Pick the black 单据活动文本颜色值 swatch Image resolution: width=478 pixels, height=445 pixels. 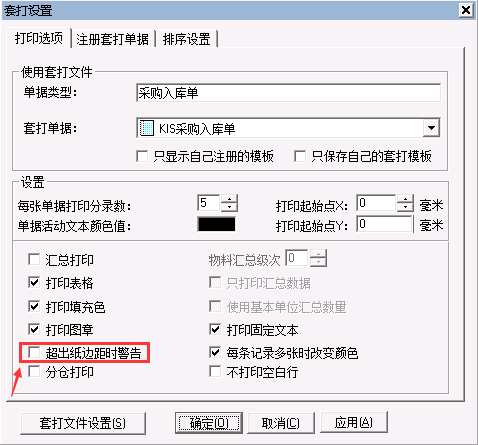[x=217, y=224]
